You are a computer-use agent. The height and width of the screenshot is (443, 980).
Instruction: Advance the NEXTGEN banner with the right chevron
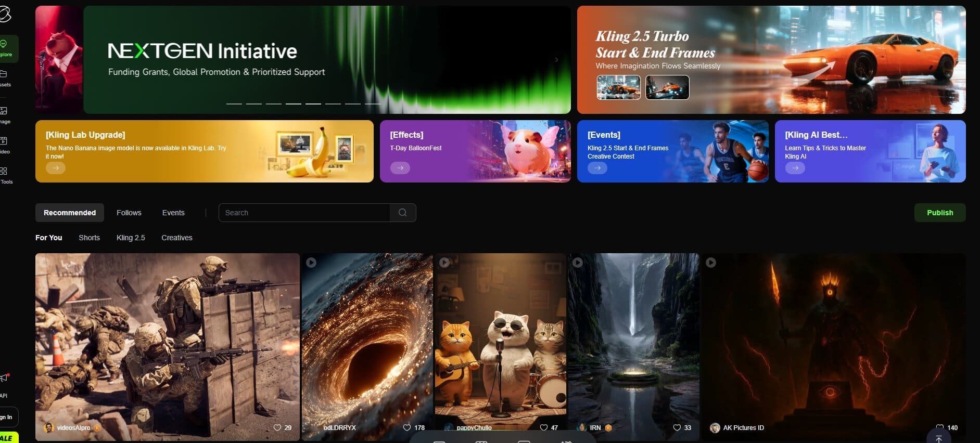pos(556,60)
